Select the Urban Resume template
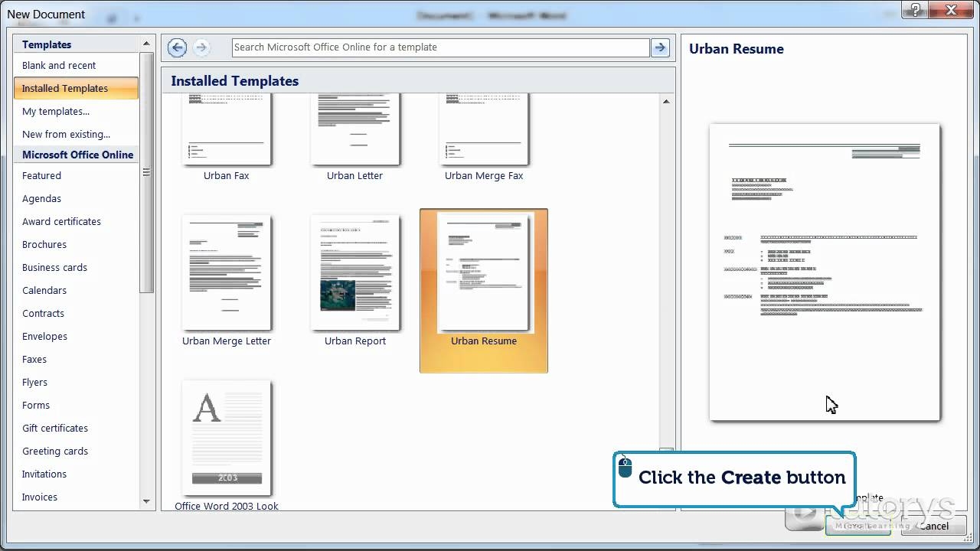Viewport: 980px width, 551px height. [x=484, y=291]
